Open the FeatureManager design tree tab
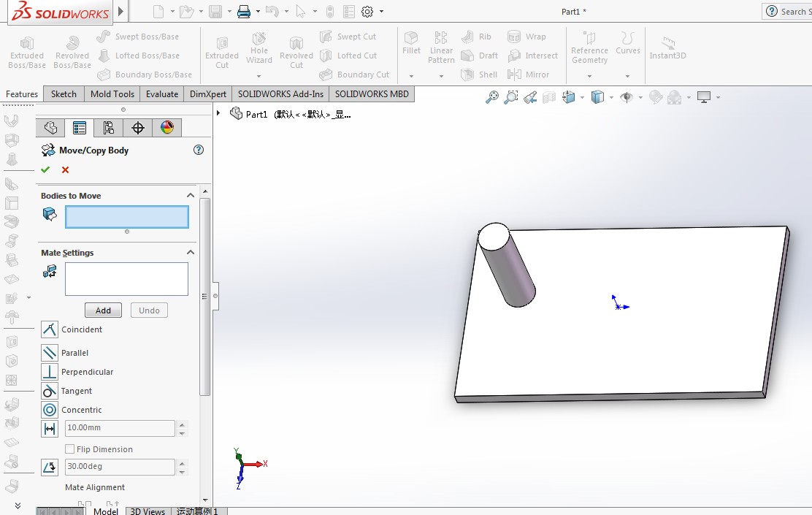The width and height of the screenshot is (812, 515). [x=50, y=127]
